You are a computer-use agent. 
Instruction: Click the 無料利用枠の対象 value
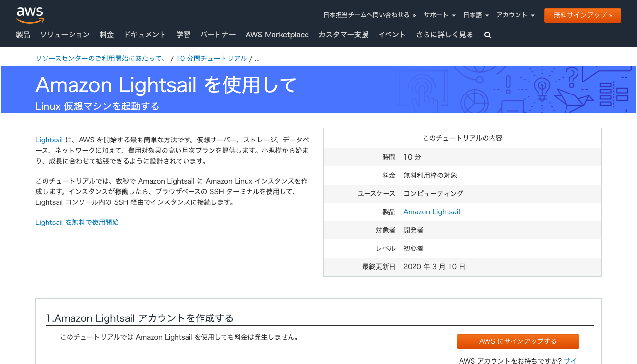pyautogui.click(x=430, y=176)
